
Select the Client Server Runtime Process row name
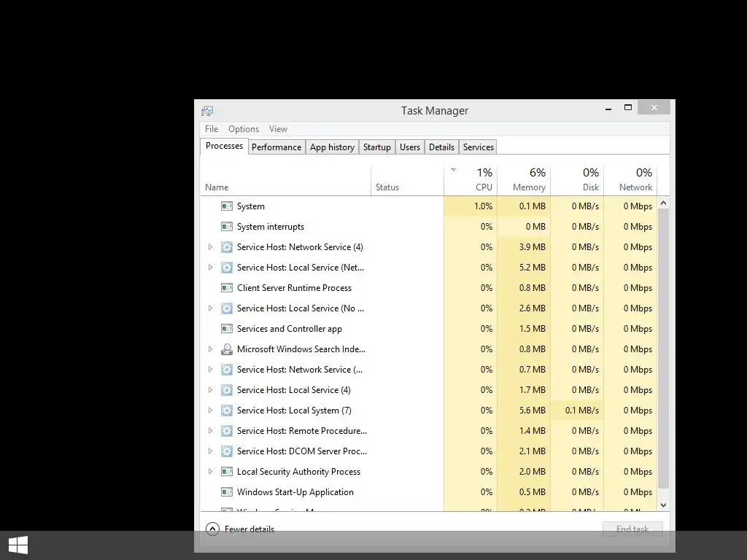[x=294, y=288]
